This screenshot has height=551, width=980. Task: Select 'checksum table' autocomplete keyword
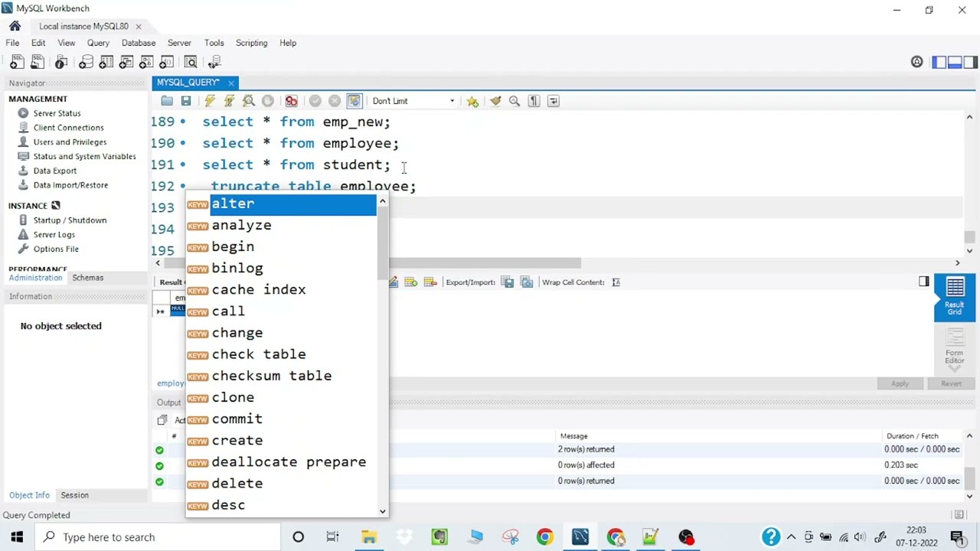(x=281, y=376)
